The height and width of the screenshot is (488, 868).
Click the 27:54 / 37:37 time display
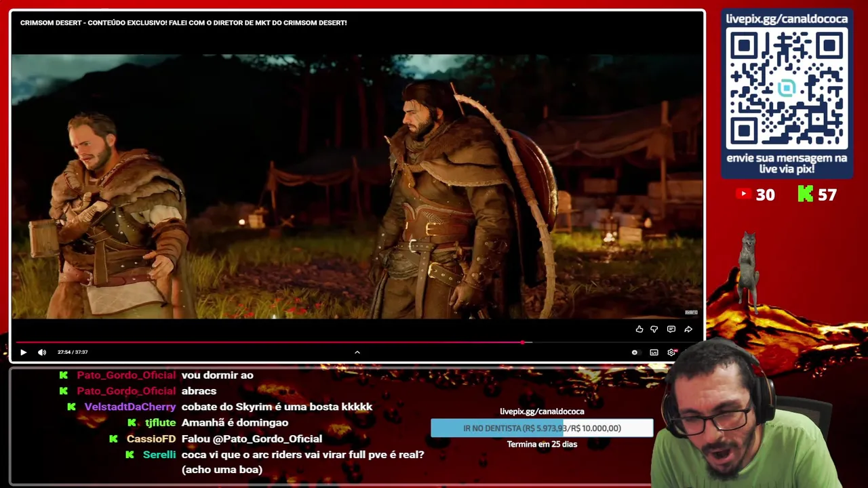(73, 352)
